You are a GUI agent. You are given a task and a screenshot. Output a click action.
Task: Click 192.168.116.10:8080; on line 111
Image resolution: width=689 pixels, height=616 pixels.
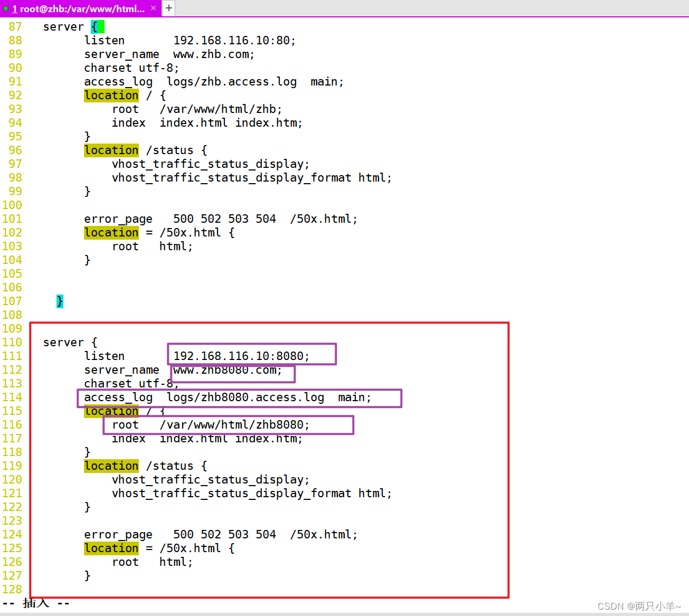pos(241,356)
